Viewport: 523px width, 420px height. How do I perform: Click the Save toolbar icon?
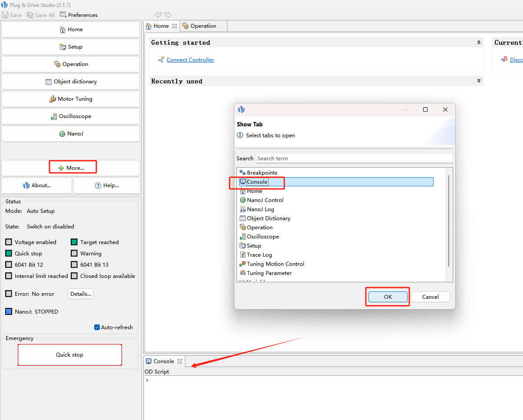[x=5, y=15]
